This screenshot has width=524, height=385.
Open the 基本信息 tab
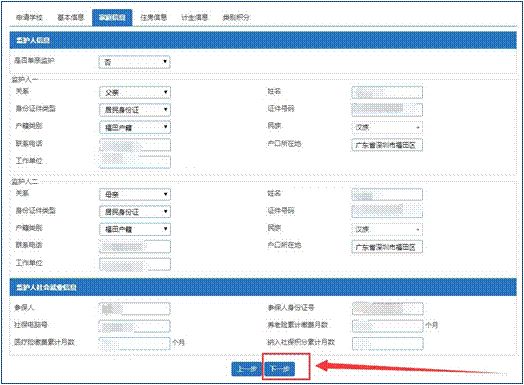(x=71, y=17)
